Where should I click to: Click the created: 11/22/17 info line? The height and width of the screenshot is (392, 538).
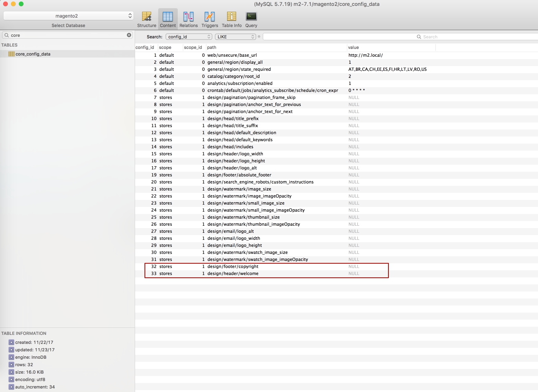coord(34,342)
